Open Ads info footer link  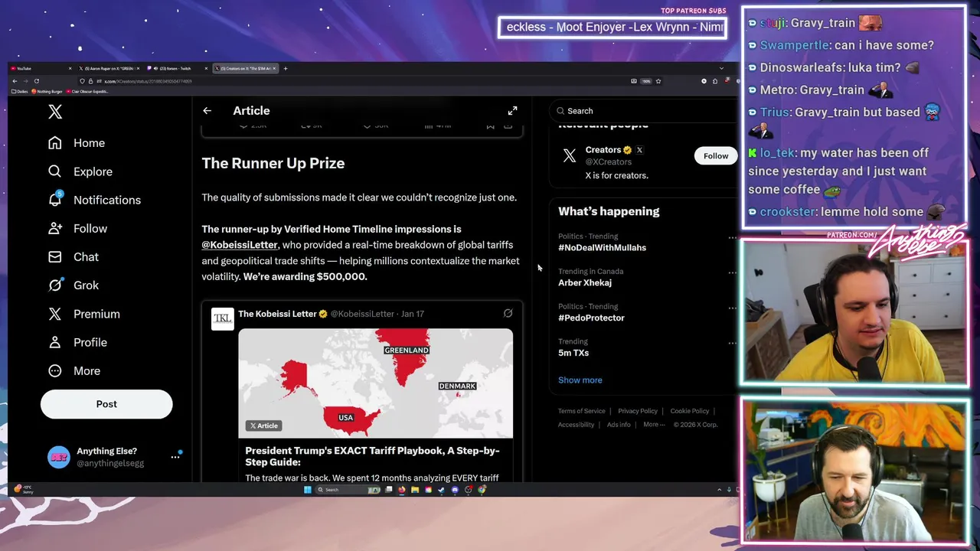(x=619, y=425)
